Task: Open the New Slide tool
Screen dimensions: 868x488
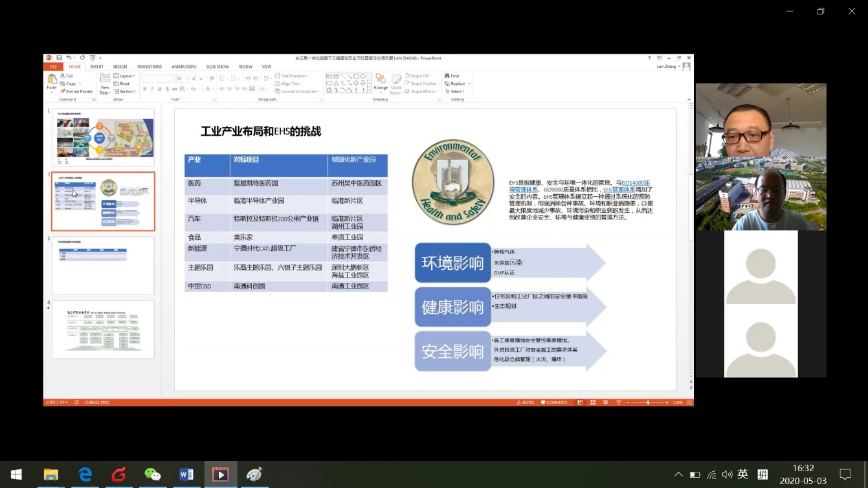Action: (x=106, y=83)
